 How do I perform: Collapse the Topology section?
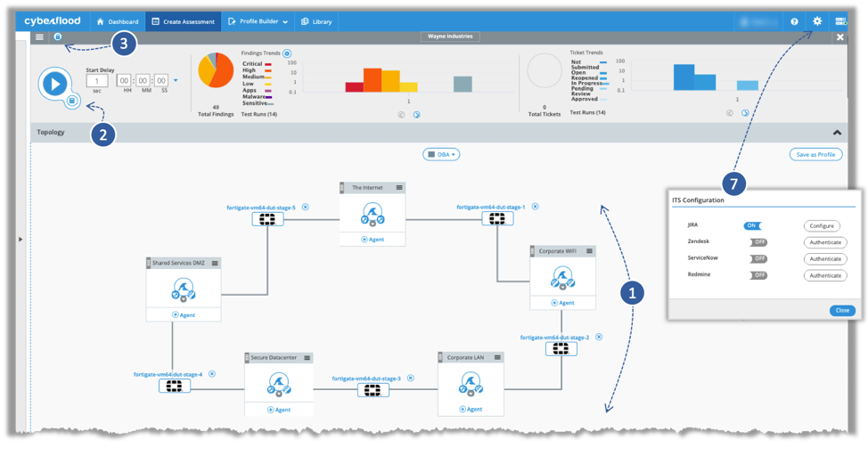click(837, 133)
